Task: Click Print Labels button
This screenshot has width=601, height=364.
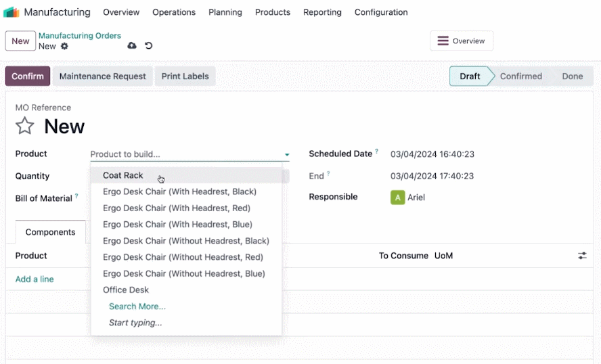Action: pos(185,76)
